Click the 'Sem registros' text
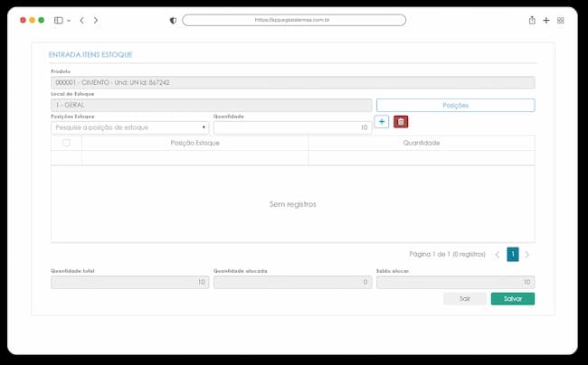 click(293, 204)
